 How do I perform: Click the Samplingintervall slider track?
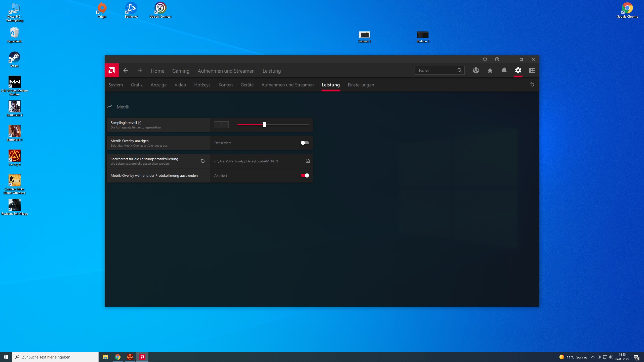click(287, 125)
